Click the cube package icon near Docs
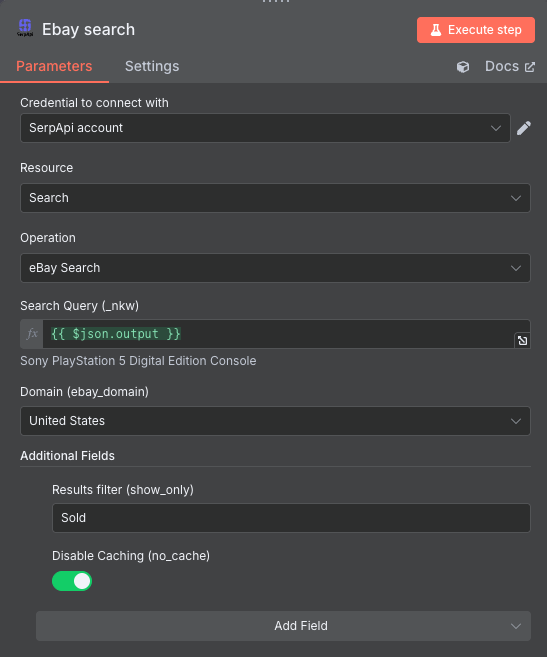This screenshot has width=547, height=657. click(x=463, y=67)
